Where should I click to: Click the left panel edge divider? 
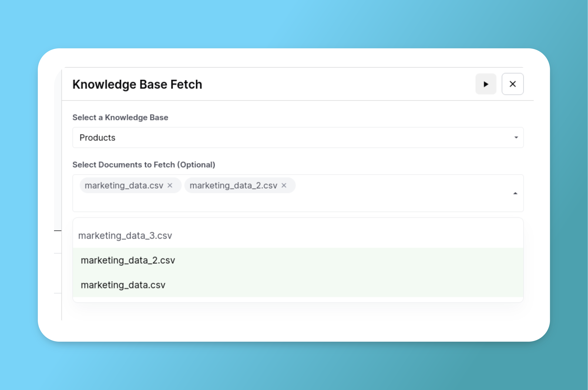point(62,189)
